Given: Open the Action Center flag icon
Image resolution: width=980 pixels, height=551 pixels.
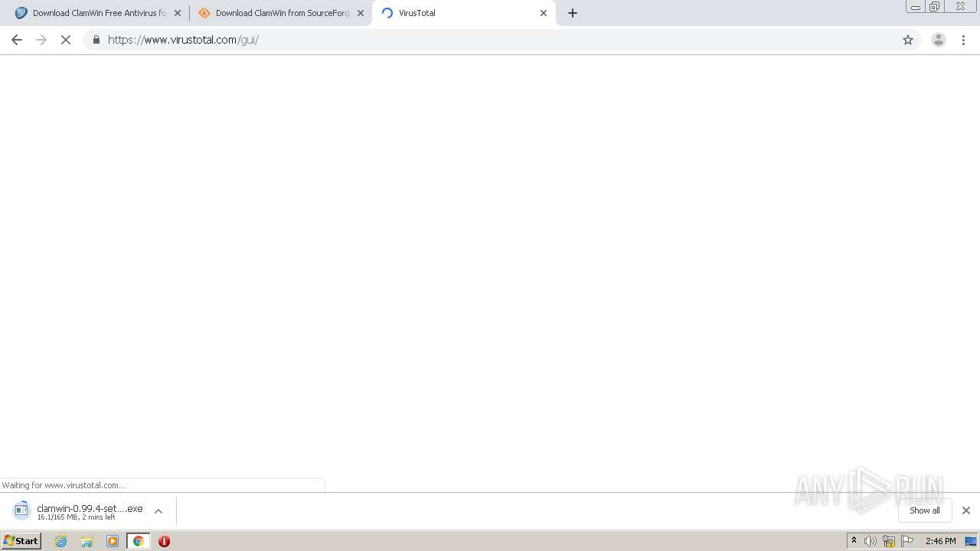Looking at the screenshot, I should 907,541.
